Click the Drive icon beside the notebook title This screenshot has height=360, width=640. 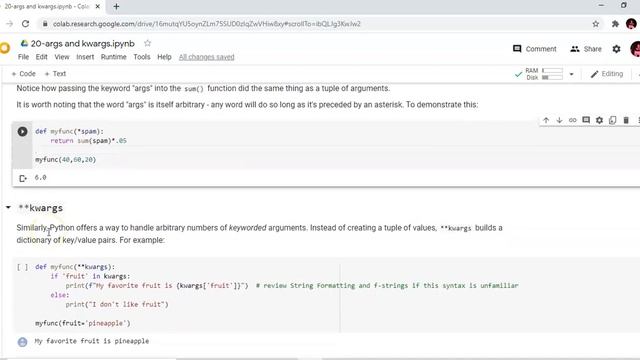[x=24, y=43]
